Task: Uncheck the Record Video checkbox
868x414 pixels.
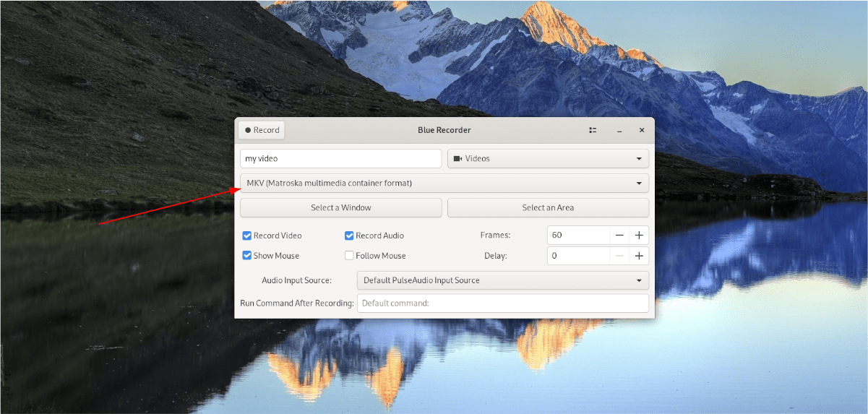Action: (247, 236)
